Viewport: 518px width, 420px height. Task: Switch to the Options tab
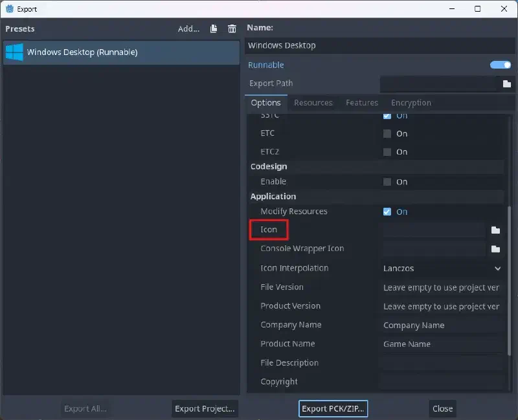point(266,103)
